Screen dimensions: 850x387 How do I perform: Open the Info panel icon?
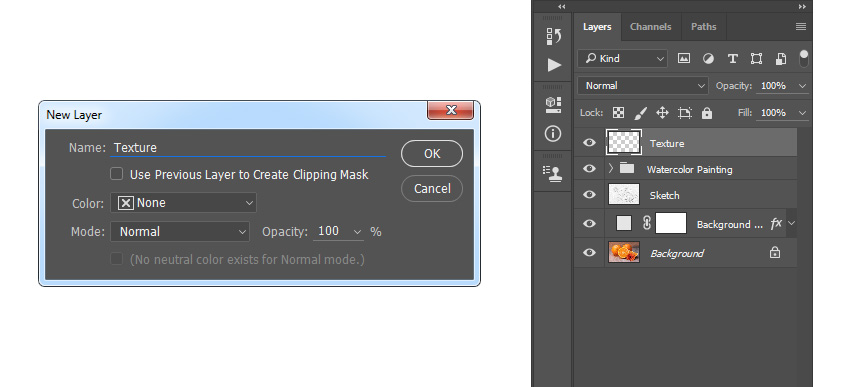(553, 133)
